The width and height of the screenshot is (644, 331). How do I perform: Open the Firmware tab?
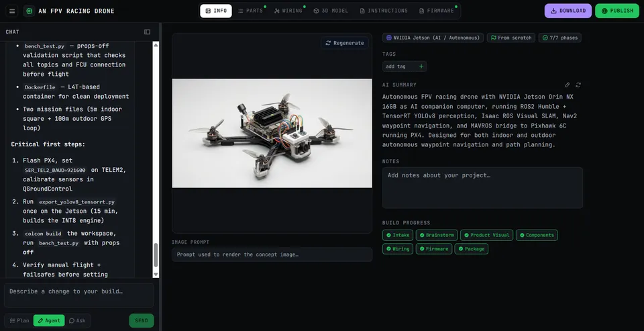pos(437,11)
